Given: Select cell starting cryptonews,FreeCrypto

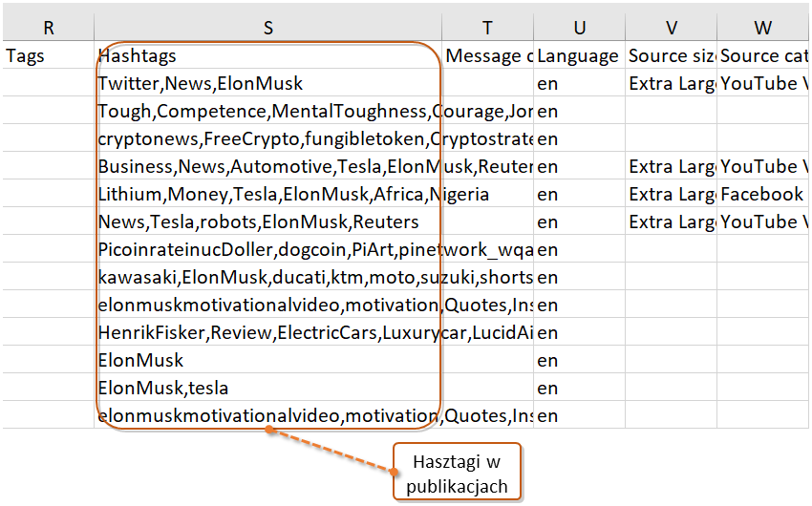Looking at the screenshot, I should [x=267, y=138].
